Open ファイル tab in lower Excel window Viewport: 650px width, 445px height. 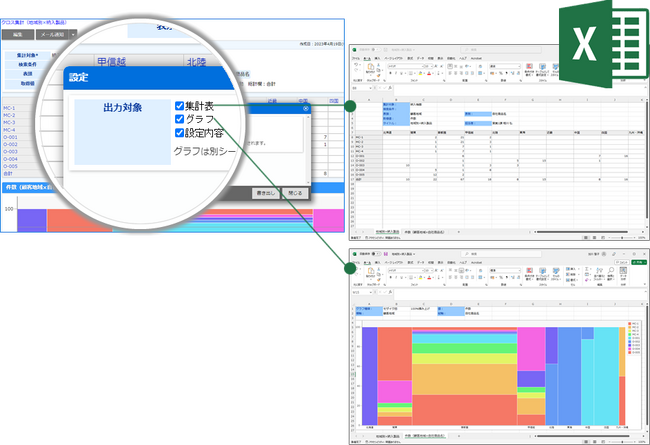[356, 263]
